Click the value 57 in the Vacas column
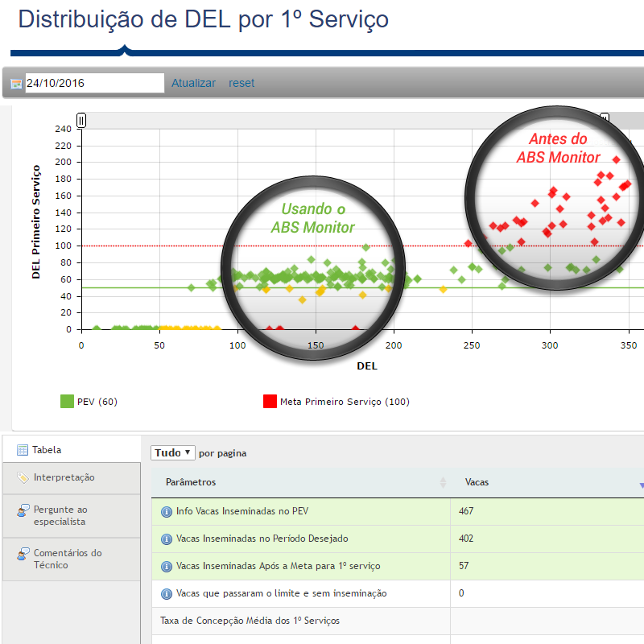644x644 pixels. tap(464, 566)
